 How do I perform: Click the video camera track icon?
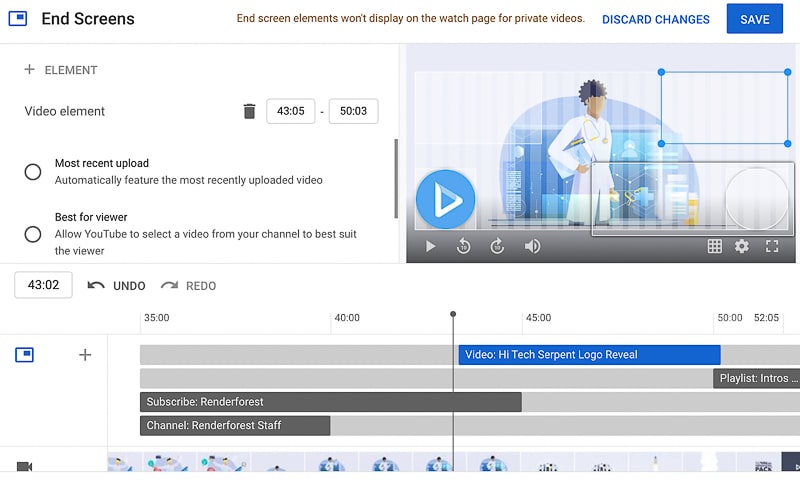pos(24,466)
